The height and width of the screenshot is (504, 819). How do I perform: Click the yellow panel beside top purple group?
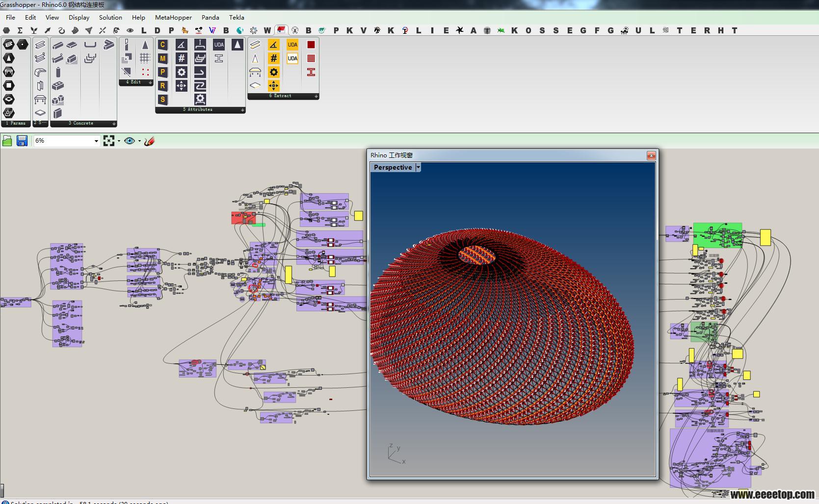tap(359, 216)
